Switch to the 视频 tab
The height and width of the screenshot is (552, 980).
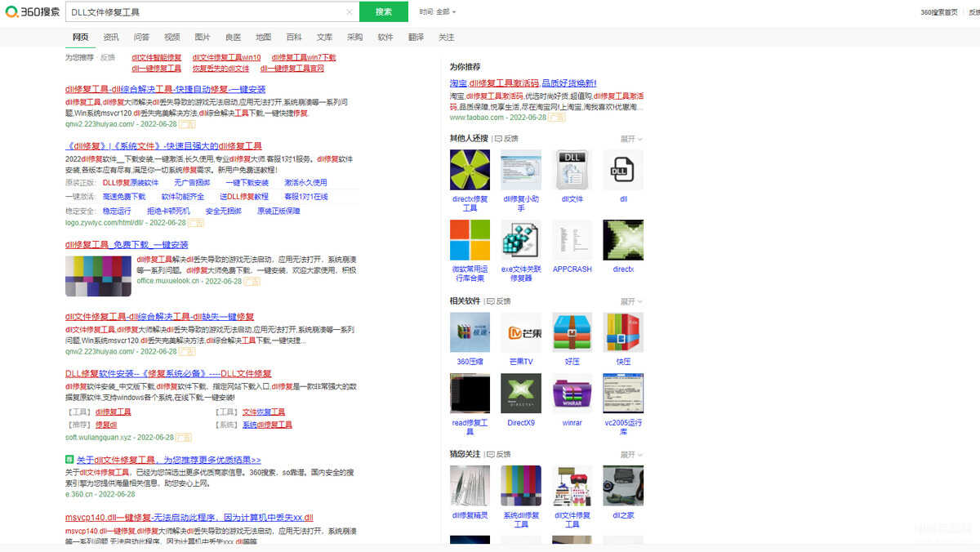171,37
